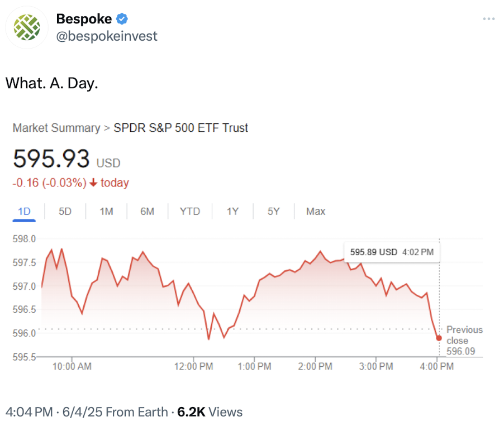This screenshot has width=504, height=431.
Task: Select the Max range tab
Action: click(x=316, y=212)
